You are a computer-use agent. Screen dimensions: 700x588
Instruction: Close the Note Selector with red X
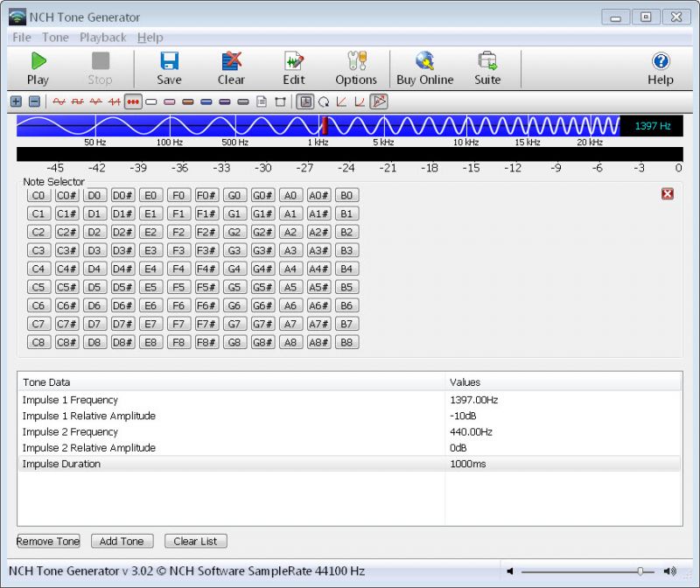668,193
